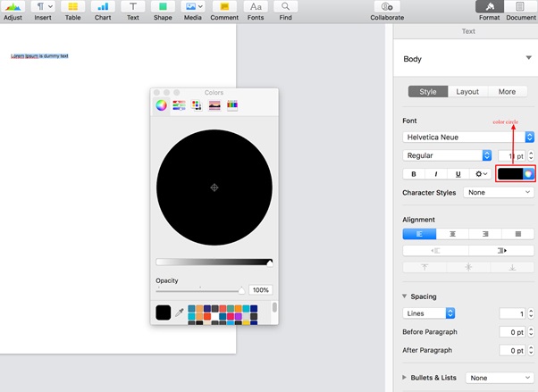Open the Body paragraph style menu
Image resolution: width=538 pixels, height=392 pixels.
click(x=466, y=58)
